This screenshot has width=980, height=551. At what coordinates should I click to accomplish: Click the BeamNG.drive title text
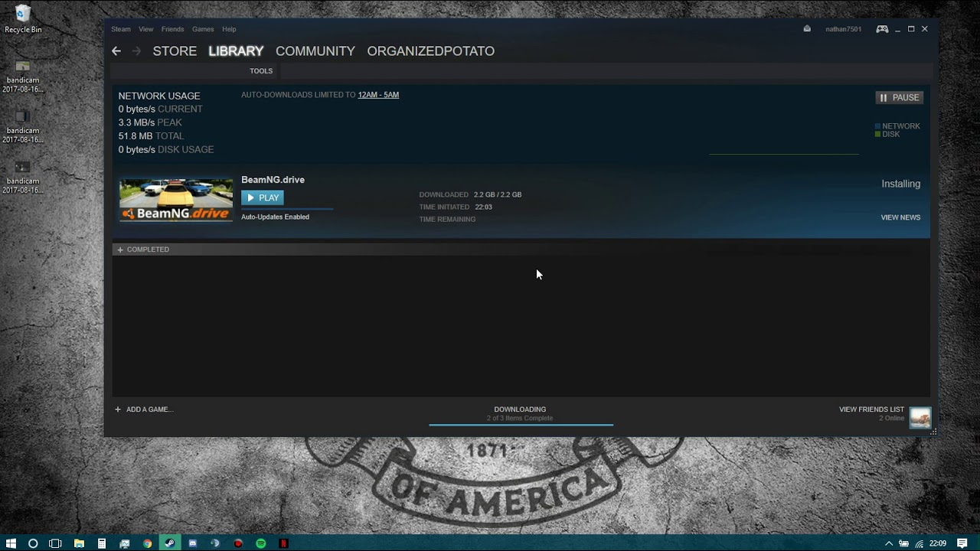point(273,180)
